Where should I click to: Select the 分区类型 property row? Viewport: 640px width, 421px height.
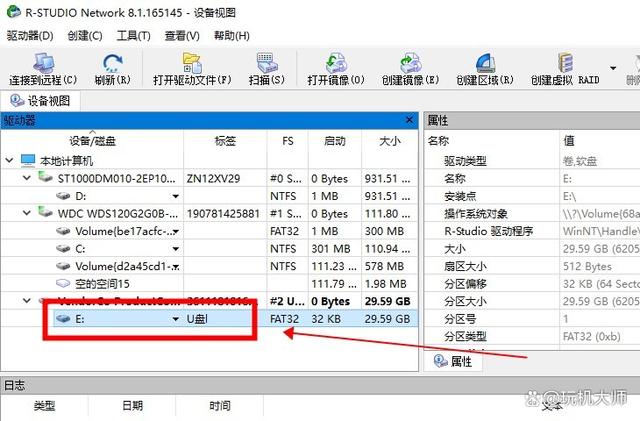(532, 336)
